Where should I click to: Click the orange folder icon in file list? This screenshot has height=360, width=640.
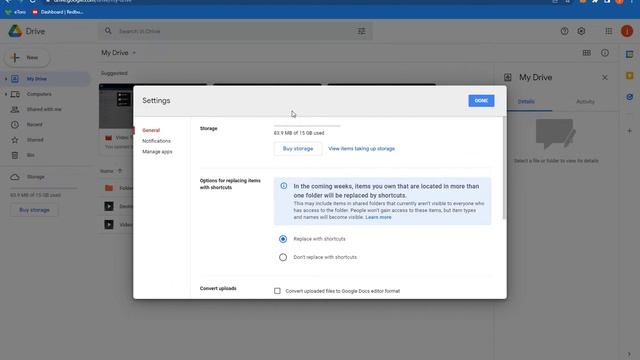click(109, 188)
